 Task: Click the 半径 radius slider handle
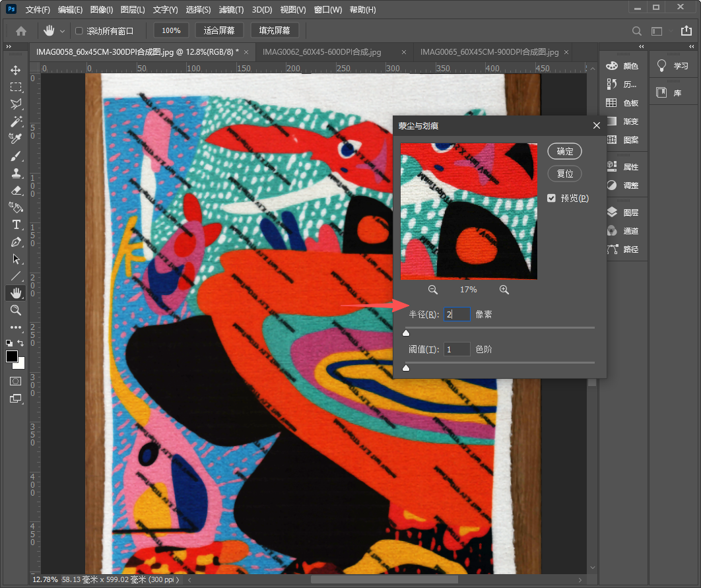click(406, 333)
